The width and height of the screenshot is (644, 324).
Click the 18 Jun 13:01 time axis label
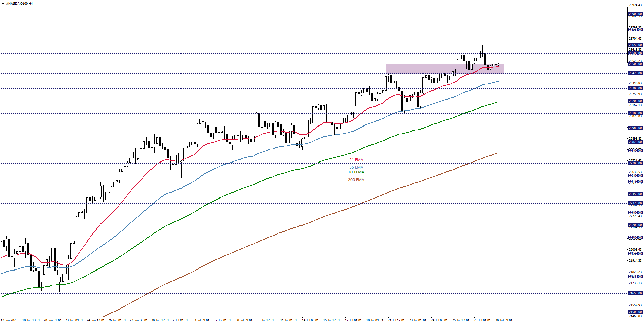click(31, 320)
